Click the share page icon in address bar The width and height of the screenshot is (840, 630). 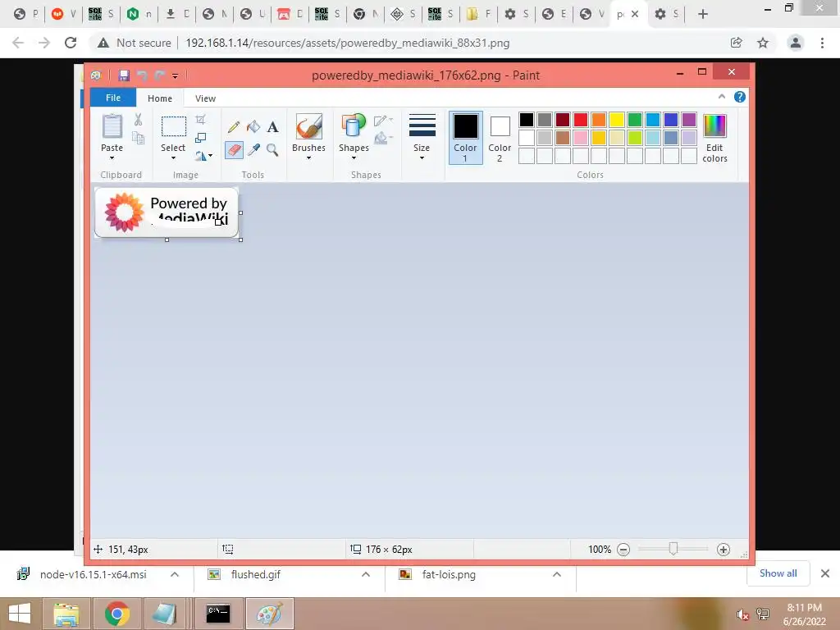tap(737, 43)
